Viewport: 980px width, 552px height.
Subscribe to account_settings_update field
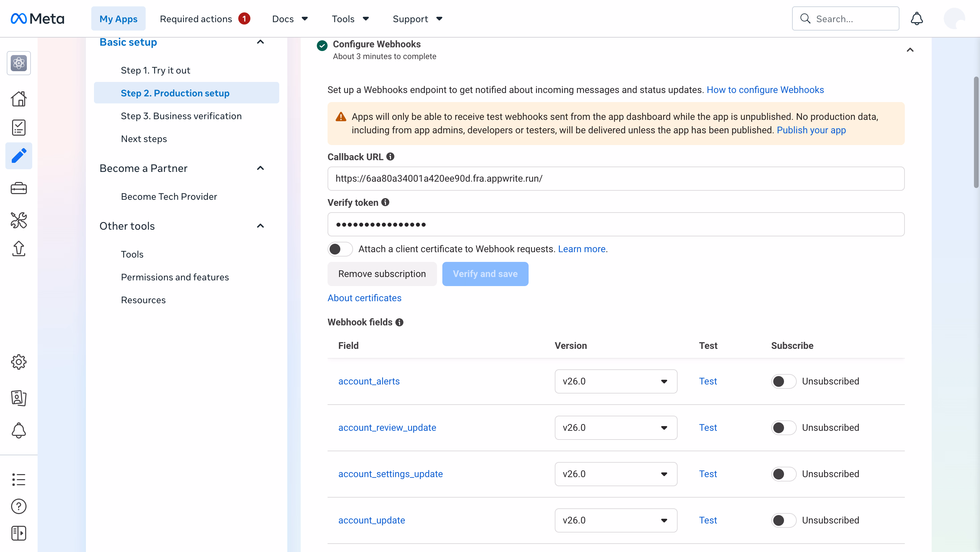point(784,474)
